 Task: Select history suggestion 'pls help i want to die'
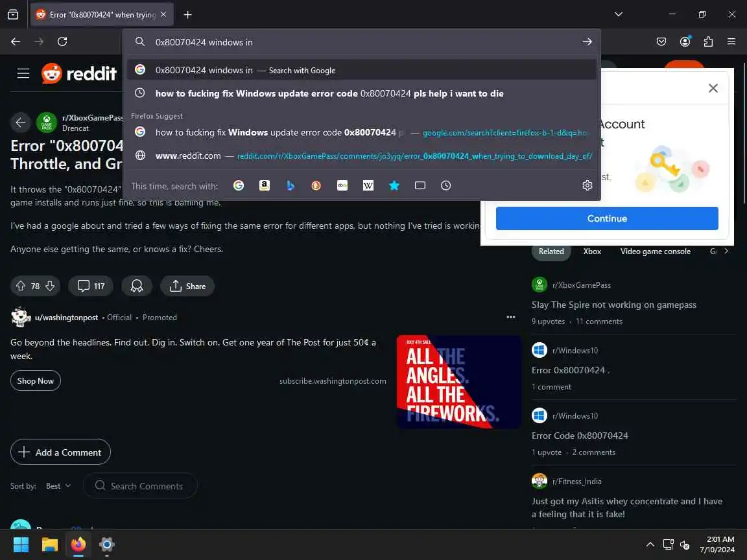362,93
